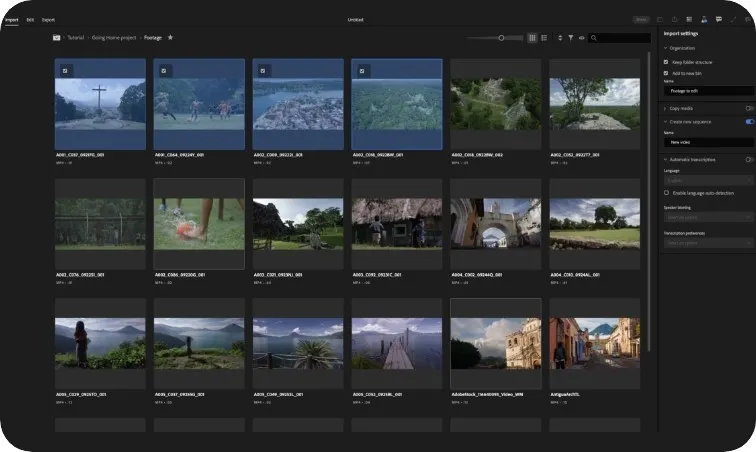Select the foot kicking ball thumbnail

[x=199, y=224]
